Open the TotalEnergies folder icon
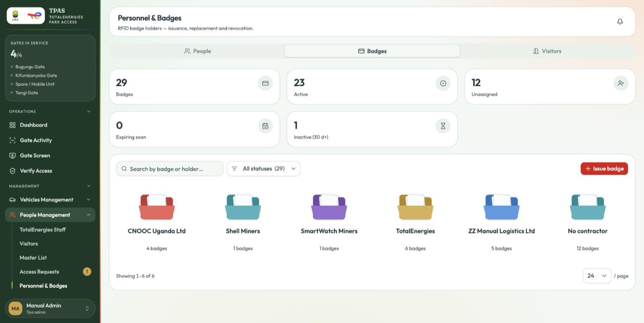The height and width of the screenshot is (323, 644). tap(415, 207)
